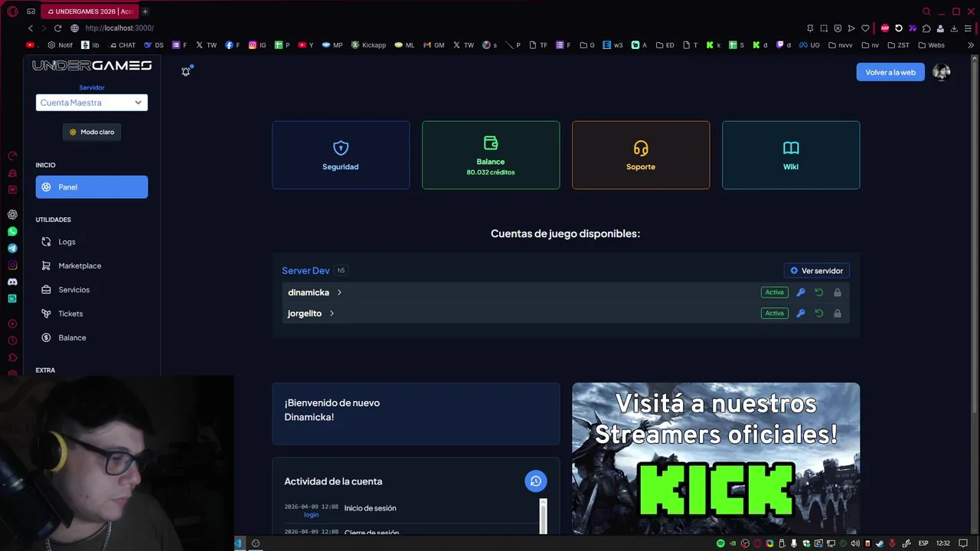Click the bookmark heart icon in address bar
The height and width of the screenshot is (551, 980).
866,28
